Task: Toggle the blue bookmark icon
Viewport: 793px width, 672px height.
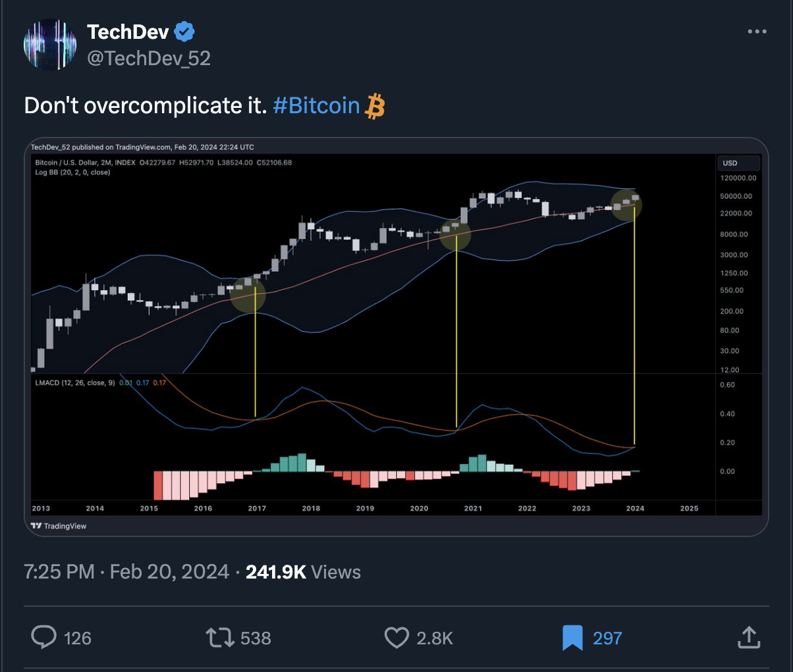Action: (x=572, y=637)
